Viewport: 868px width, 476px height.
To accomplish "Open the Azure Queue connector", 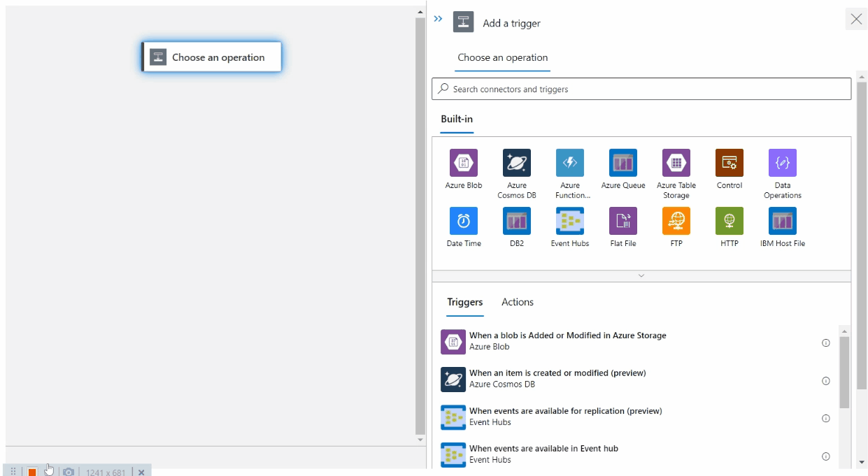I will (x=622, y=163).
